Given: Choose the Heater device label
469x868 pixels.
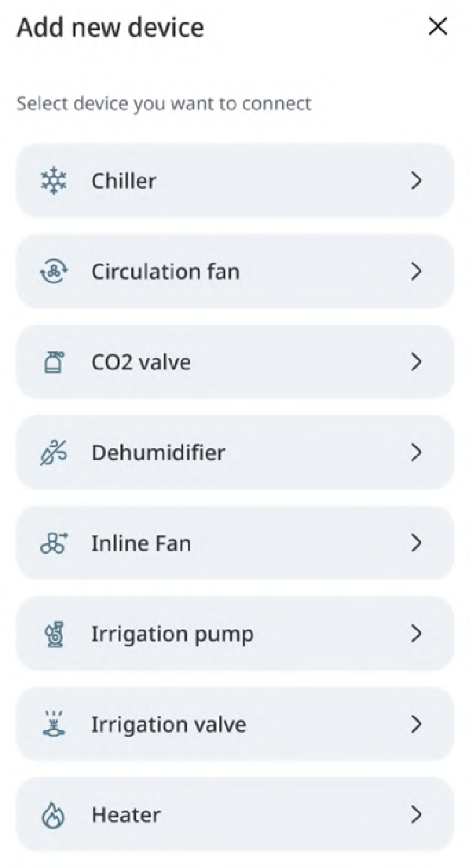Looking at the screenshot, I should click(x=126, y=816).
